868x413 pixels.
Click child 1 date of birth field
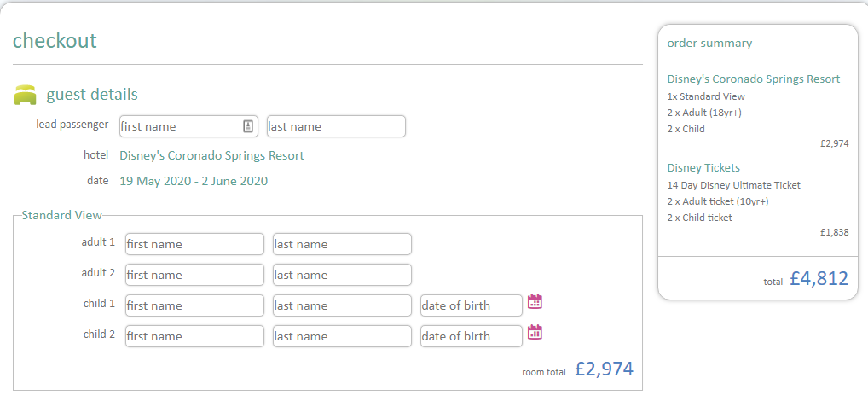tap(471, 305)
